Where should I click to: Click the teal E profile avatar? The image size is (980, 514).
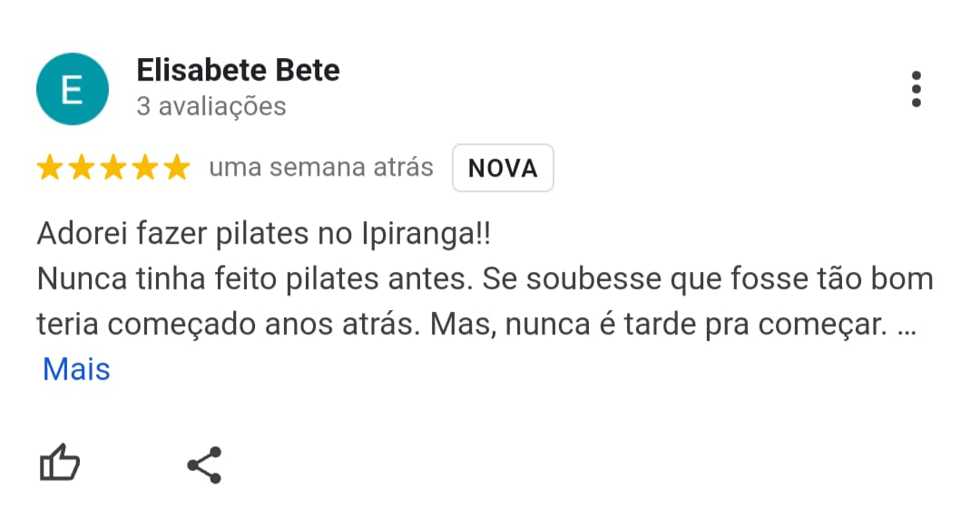coord(73,89)
